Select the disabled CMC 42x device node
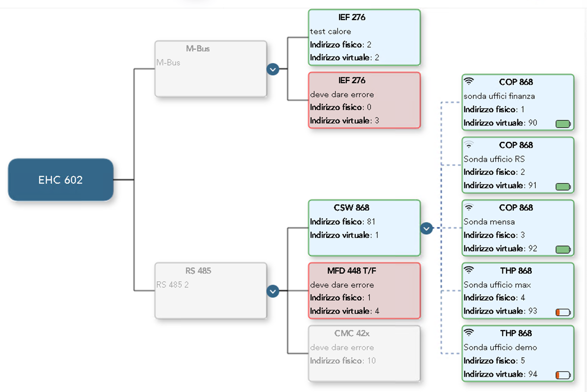Viewport: 587px width, 392px height. (x=364, y=353)
